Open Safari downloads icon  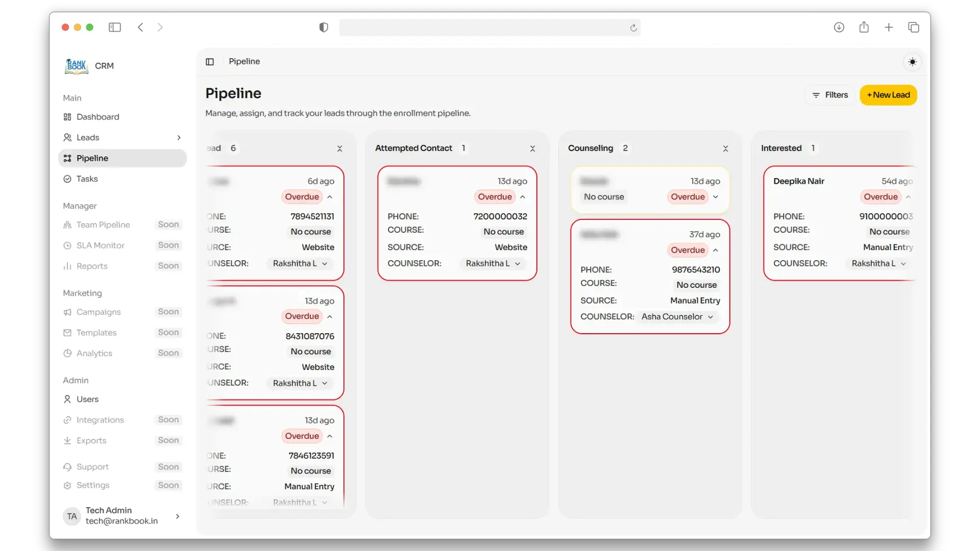click(x=839, y=27)
